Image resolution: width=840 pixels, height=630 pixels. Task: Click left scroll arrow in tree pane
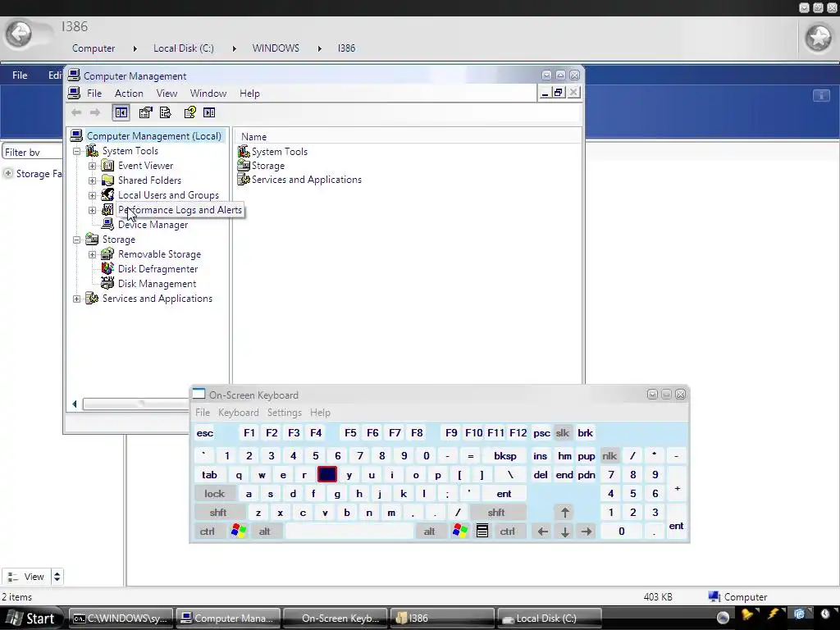tap(75, 404)
